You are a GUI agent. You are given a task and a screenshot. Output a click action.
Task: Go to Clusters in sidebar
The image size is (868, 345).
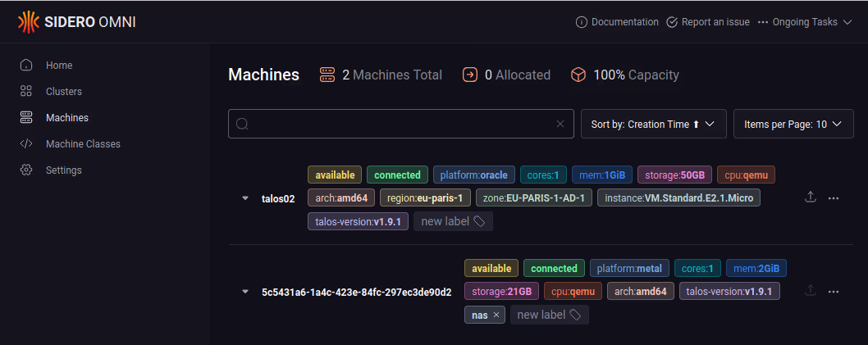[x=63, y=91]
